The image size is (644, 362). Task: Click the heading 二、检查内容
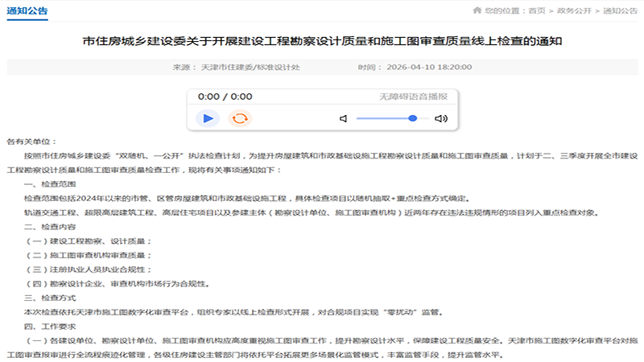(x=50, y=227)
